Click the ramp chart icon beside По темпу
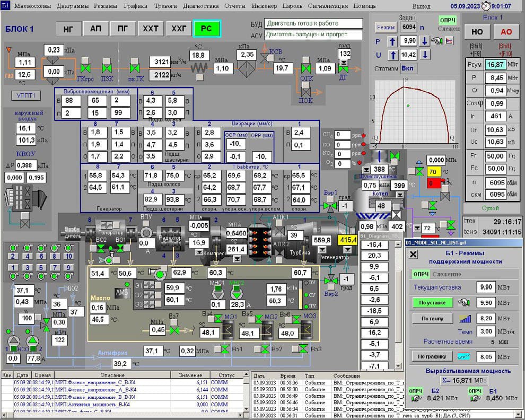This screenshot has width=525, height=420. click(465, 319)
